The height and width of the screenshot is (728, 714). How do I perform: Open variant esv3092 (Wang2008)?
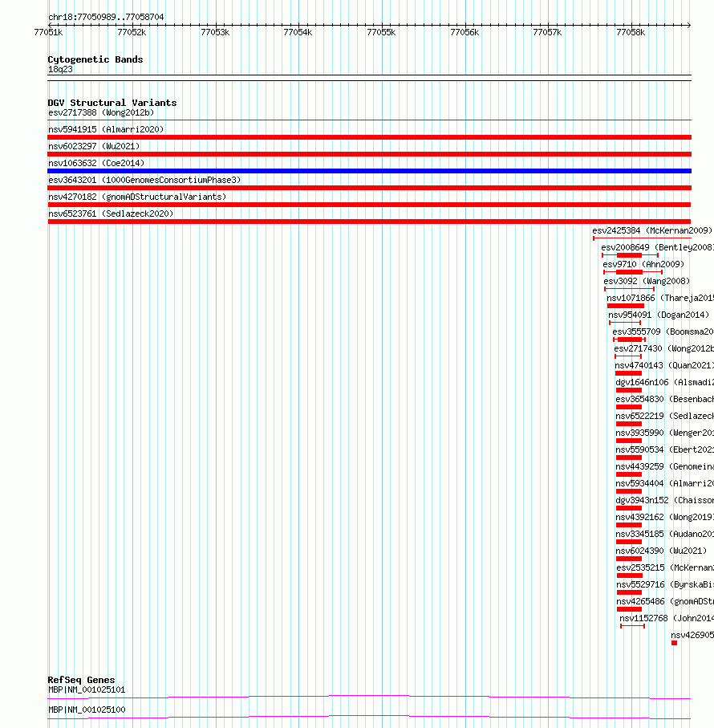(x=647, y=282)
